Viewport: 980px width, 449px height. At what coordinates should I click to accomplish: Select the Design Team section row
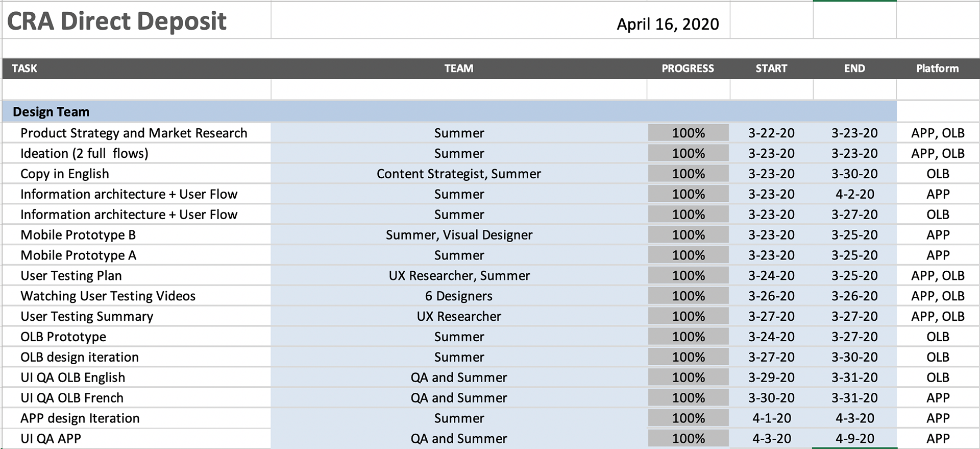coord(51,112)
